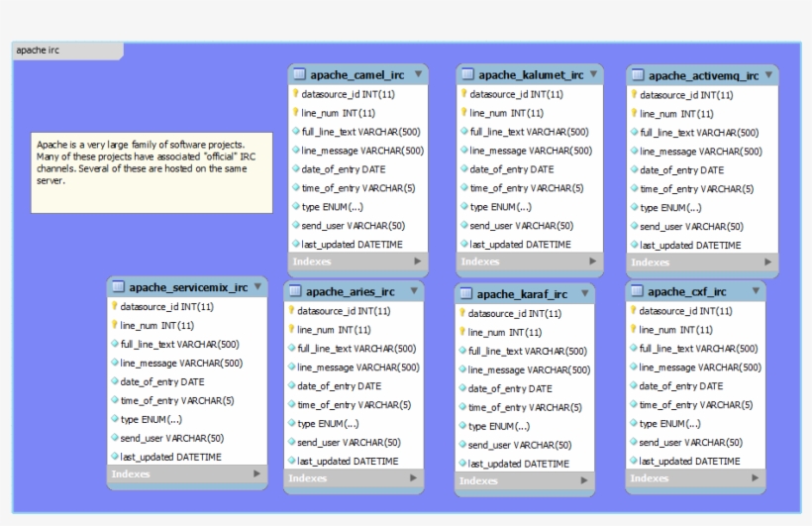This screenshot has height=526, width=812.
Task: Click line_num key icon in apache_cxf_irc
Action: coord(634,329)
